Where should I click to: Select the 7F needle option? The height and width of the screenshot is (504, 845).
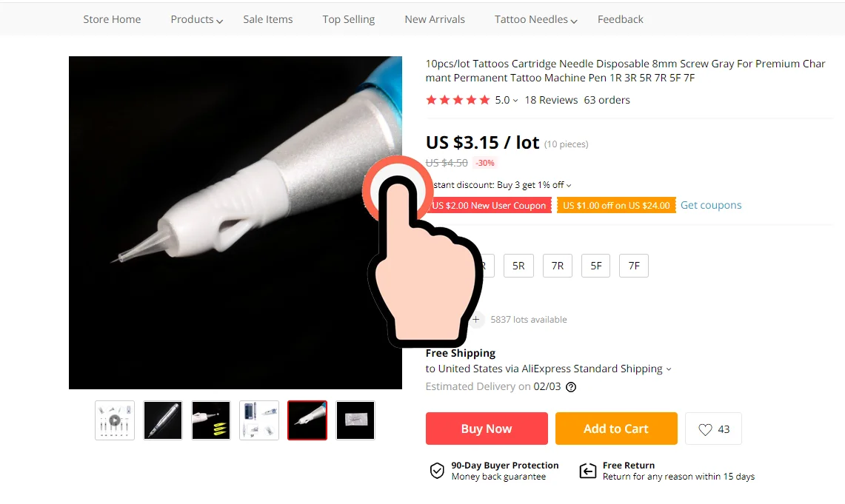click(634, 266)
